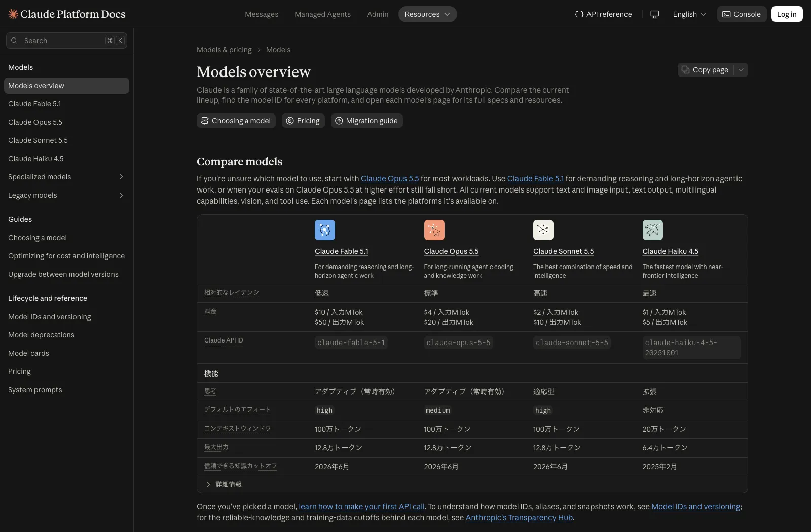Open the Console button with terminal icon
The image size is (811, 532).
pyautogui.click(x=741, y=14)
